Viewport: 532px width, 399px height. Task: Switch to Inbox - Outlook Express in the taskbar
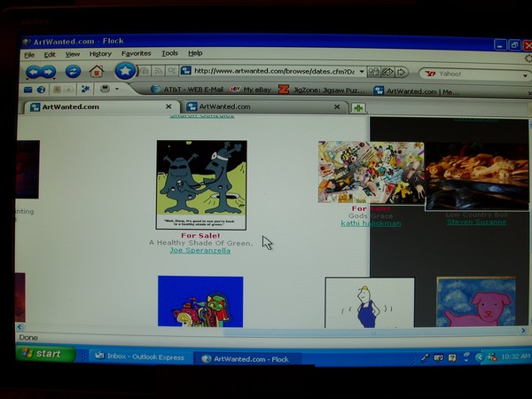(140, 357)
